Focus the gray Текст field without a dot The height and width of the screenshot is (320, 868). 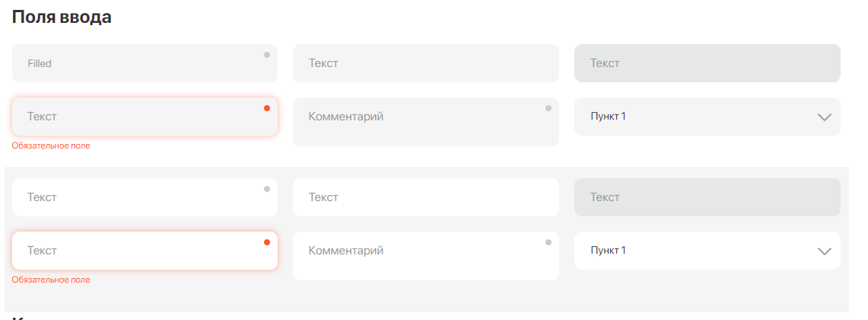coord(425,63)
